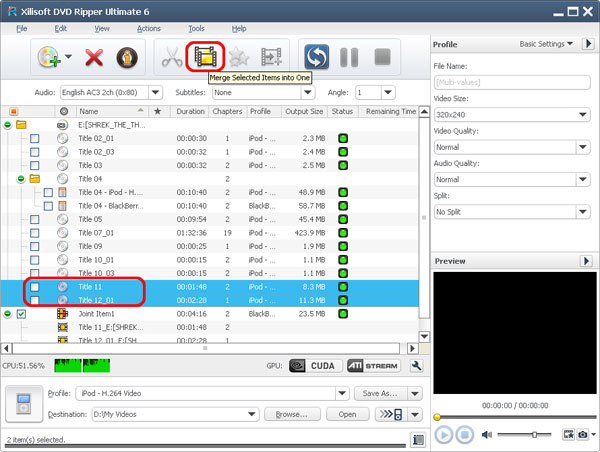Click the scissors Clip tool
600x452 pixels.
[x=172, y=57]
